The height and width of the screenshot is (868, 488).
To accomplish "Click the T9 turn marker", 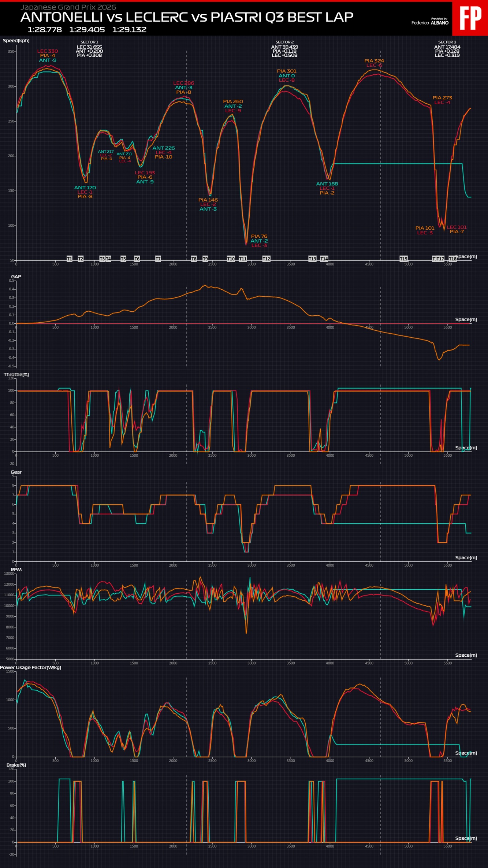I will click(x=205, y=259).
